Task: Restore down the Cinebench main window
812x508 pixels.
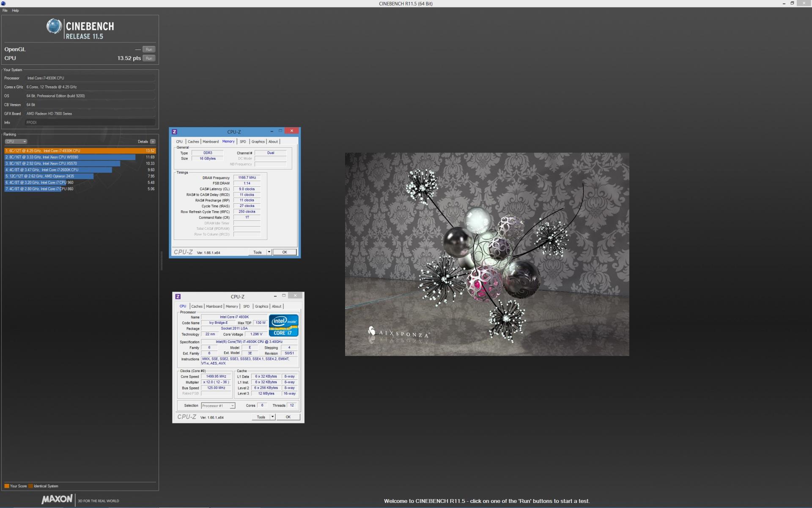Action: (793, 3)
